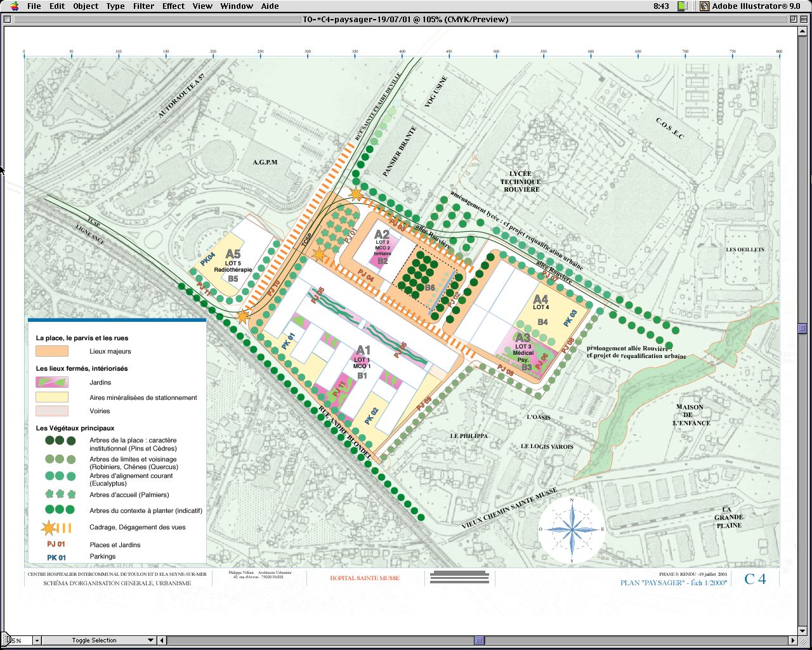This screenshot has width=812, height=650.
Task: Click the orange Lieux majeurs legend swatch
Action: (x=52, y=351)
